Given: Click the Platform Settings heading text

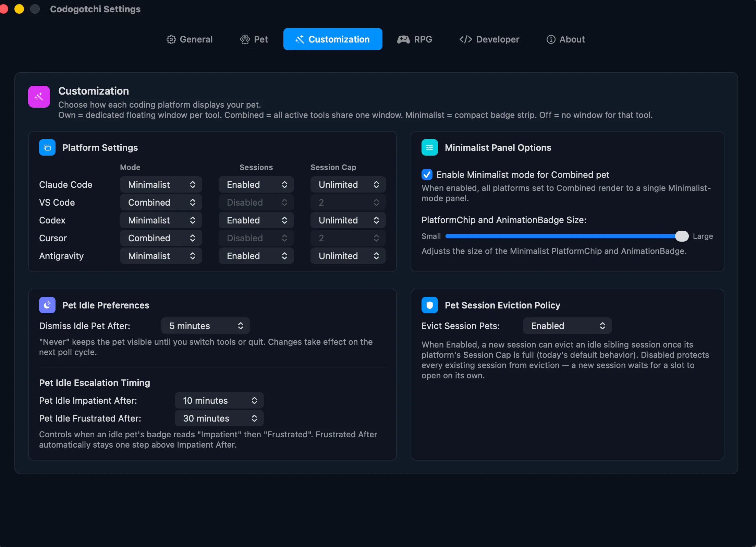Looking at the screenshot, I should (x=100, y=148).
